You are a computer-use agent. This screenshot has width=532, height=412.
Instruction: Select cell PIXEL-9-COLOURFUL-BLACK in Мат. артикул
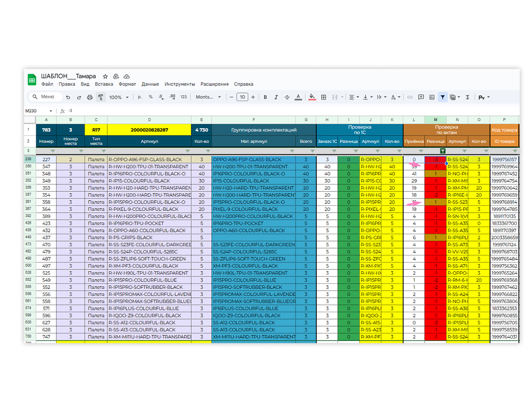[253, 209]
